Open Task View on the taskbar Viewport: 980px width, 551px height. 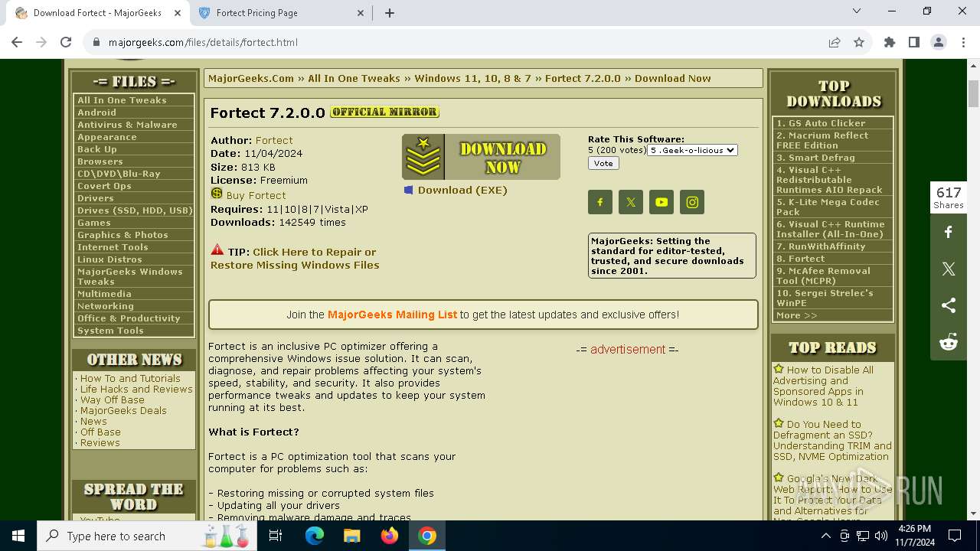[276, 536]
